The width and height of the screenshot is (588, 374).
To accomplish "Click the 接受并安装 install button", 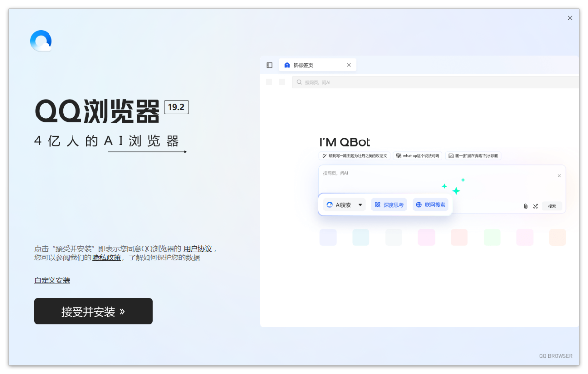I will coord(93,311).
